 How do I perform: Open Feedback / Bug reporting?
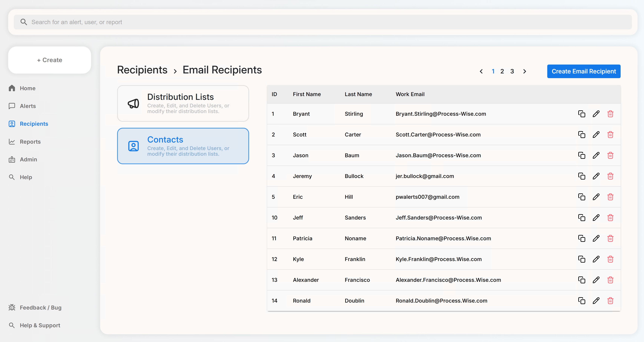click(x=41, y=307)
